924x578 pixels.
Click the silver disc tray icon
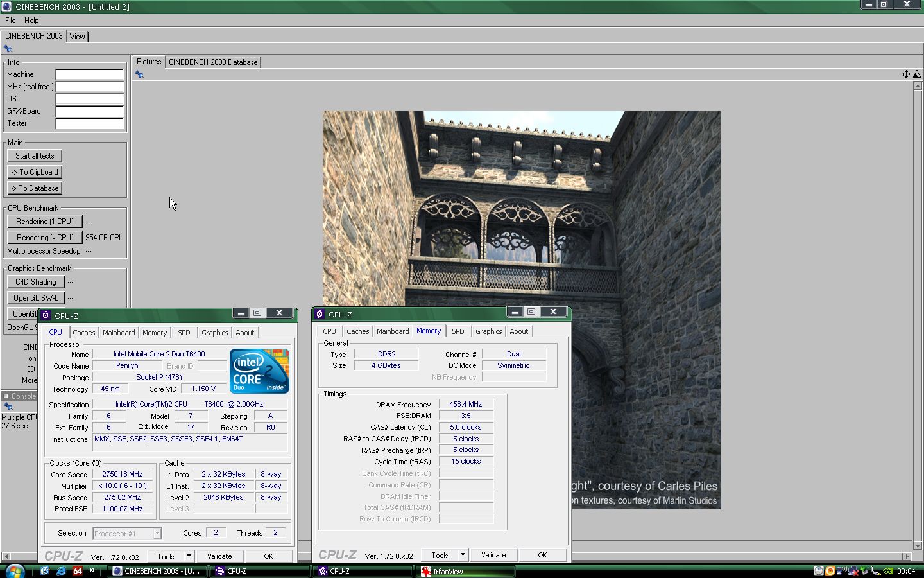pos(818,570)
